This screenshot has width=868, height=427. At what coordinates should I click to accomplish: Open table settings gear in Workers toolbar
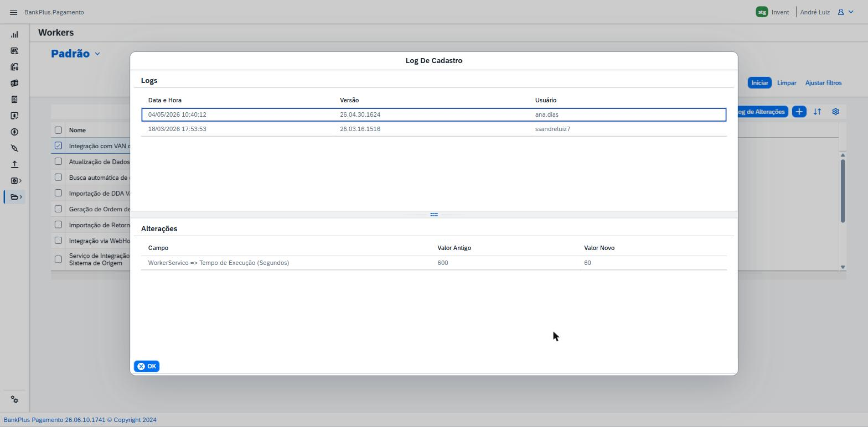(835, 112)
